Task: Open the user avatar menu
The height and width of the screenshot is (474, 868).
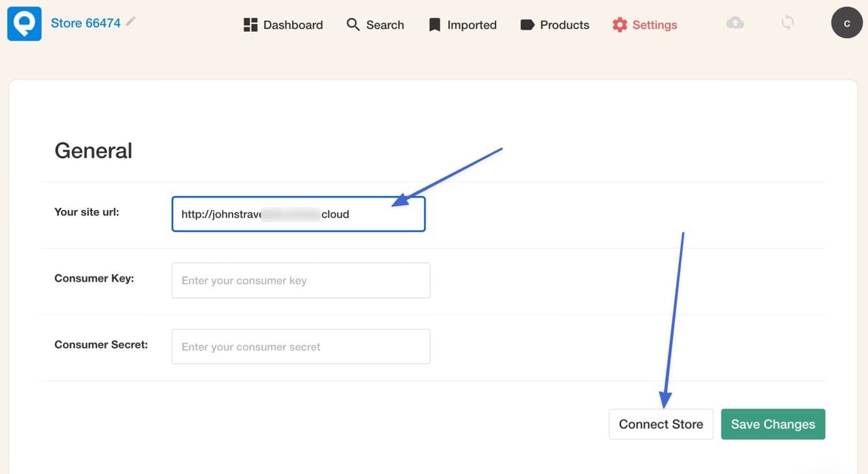Action: pos(847,23)
